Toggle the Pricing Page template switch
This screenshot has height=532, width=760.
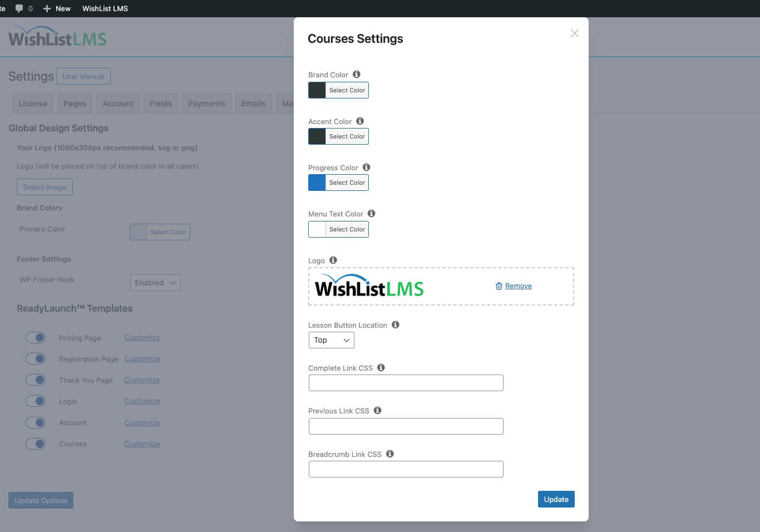coord(36,338)
